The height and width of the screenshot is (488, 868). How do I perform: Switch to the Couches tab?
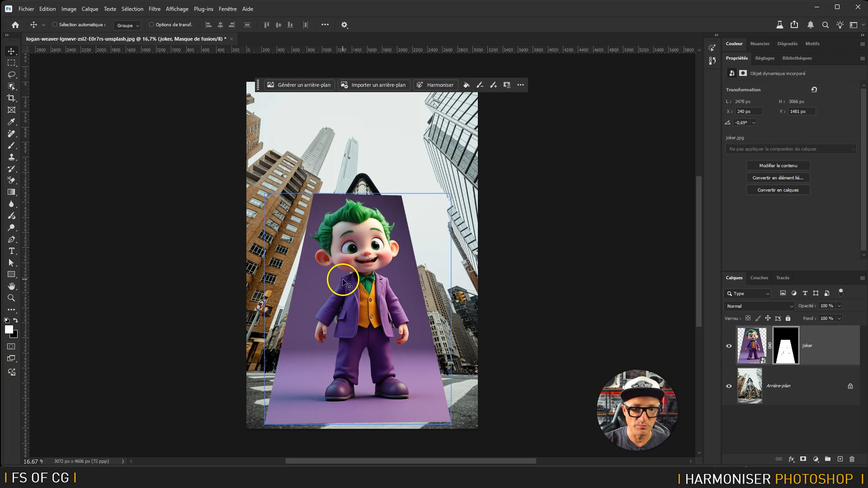tap(759, 278)
